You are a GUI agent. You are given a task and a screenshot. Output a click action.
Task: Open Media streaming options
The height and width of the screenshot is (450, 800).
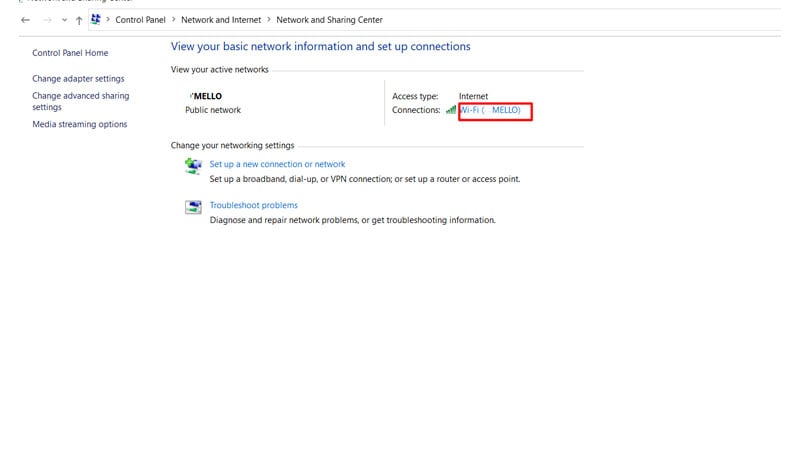(x=80, y=124)
